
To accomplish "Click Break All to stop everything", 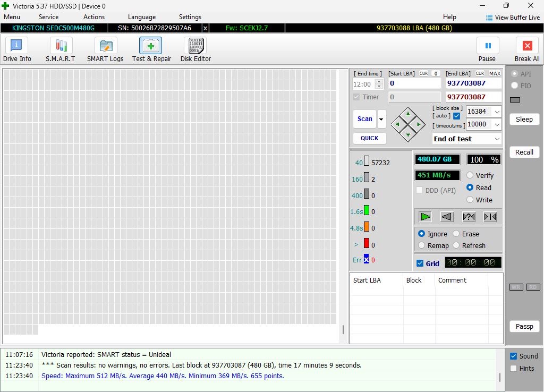I will coord(526,48).
